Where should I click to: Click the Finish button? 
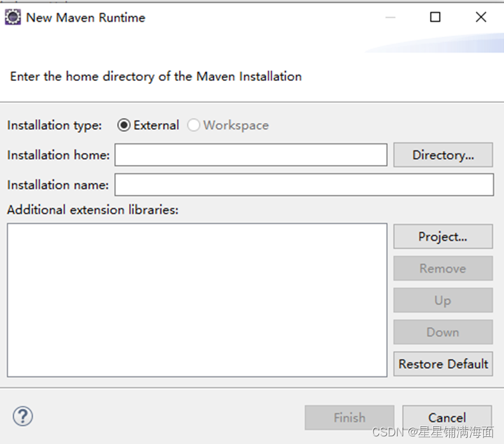click(349, 418)
